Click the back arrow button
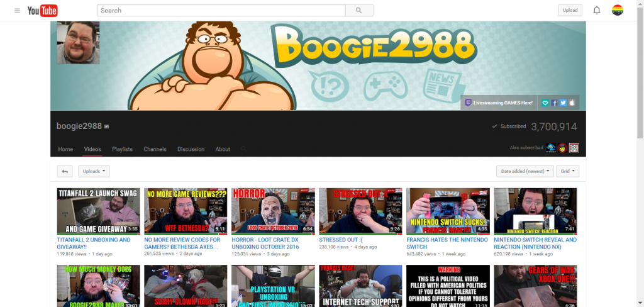 [x=65, y=171]
